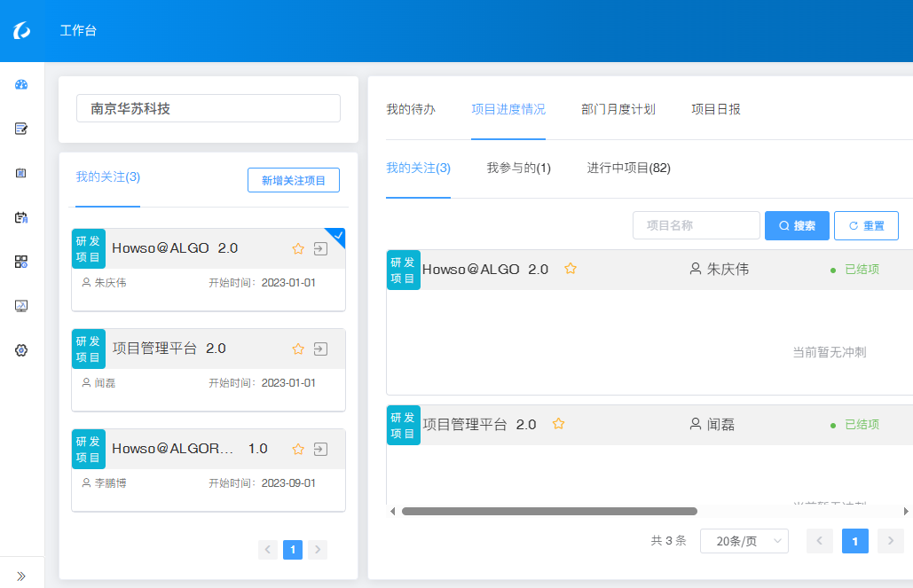Open the calendar schedule icon in sidebar
This screenshot has width=913, height=588.
coord(21,217)
